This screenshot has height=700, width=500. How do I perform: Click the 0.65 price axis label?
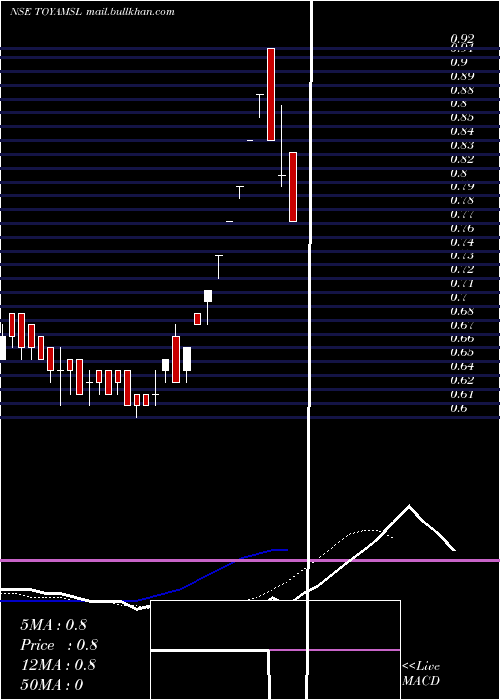pyautogui.click(x=462, y=352)
